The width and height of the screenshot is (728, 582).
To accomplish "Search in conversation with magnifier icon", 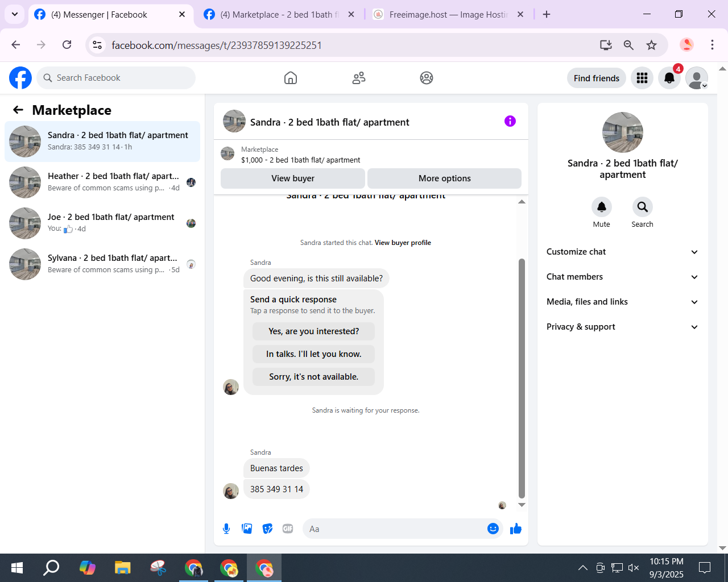I will [642, 207].
